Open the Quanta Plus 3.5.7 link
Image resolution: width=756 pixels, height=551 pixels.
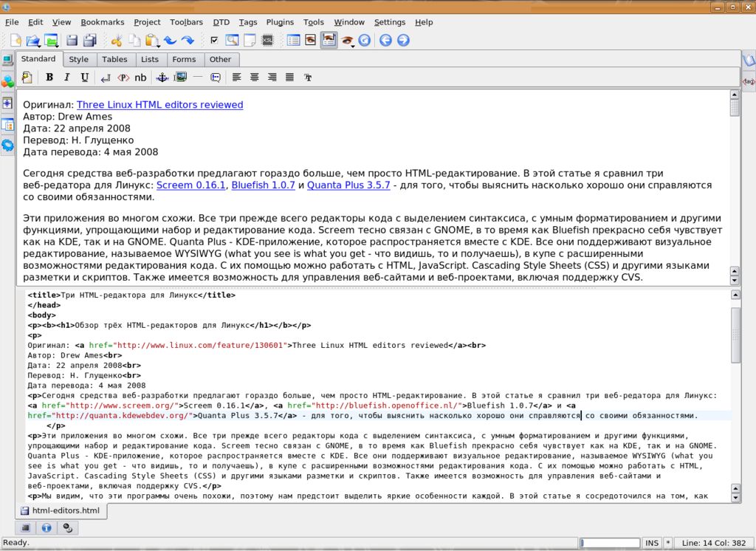click(348, 185)
